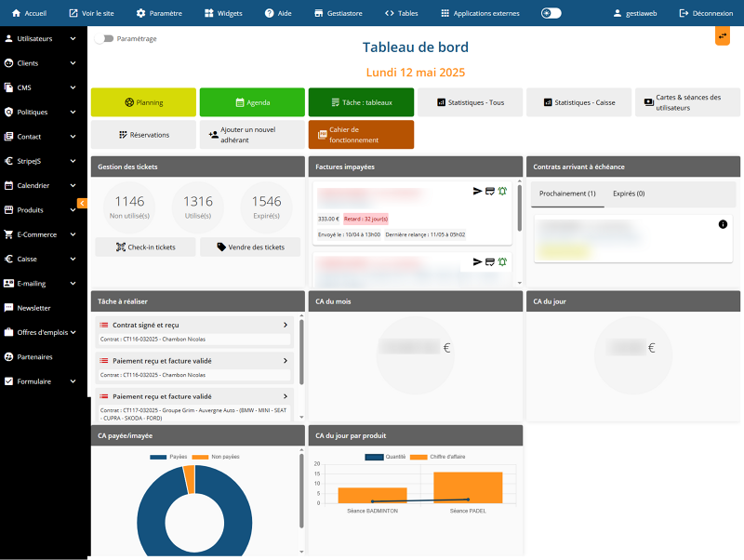
Task: Click send icon on second unpaid invoice
Action: [477, 262]
